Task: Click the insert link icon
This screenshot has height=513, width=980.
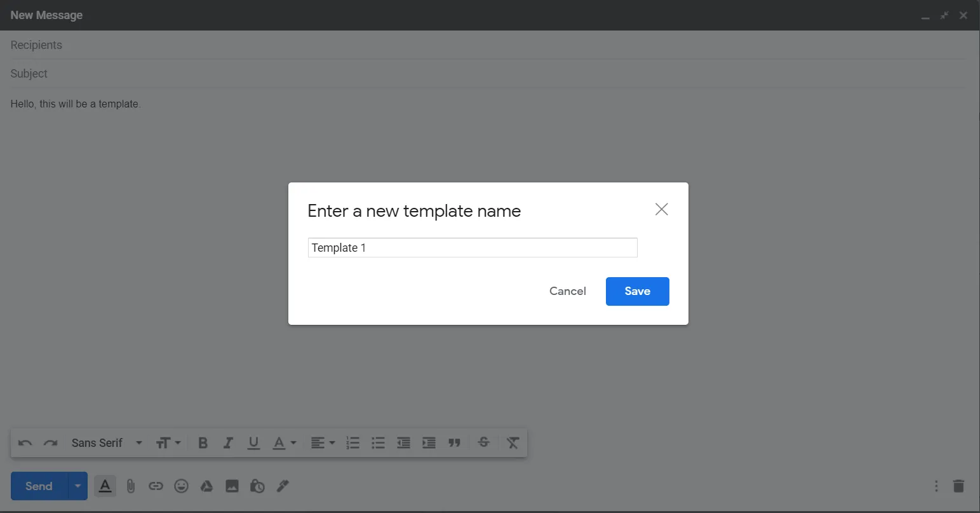Action: point(156,486)
